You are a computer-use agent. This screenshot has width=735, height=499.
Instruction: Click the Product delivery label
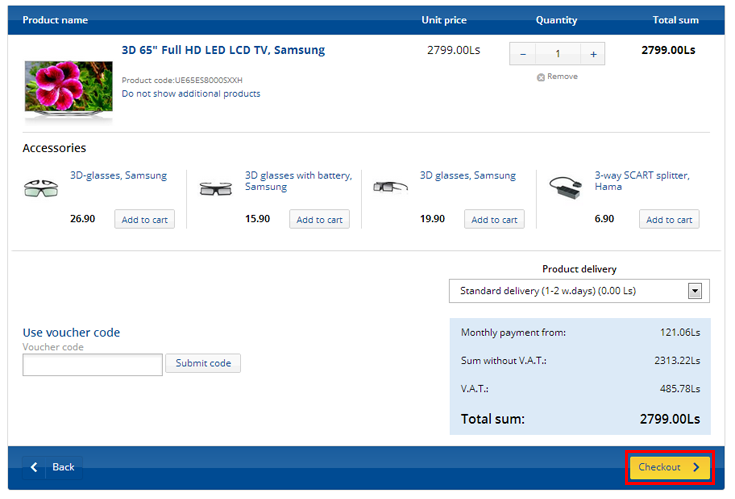coord(579,269)
